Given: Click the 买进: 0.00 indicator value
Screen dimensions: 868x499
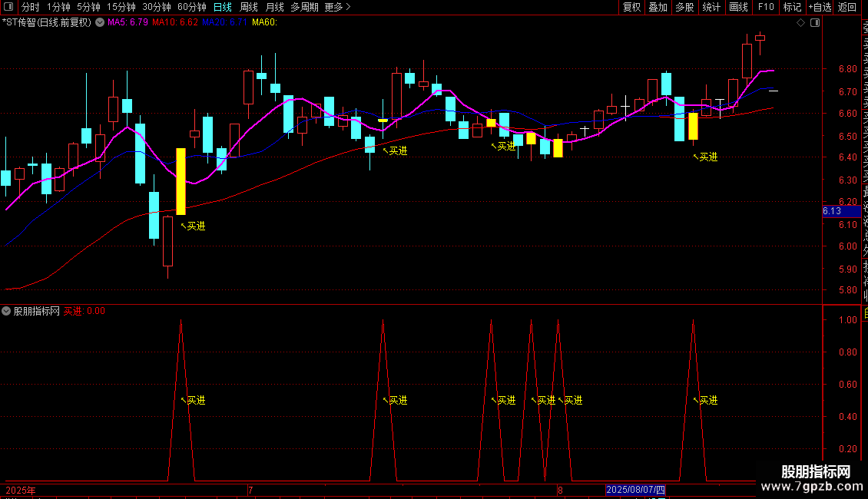Looking at the screenshot, I should (84, 312).
